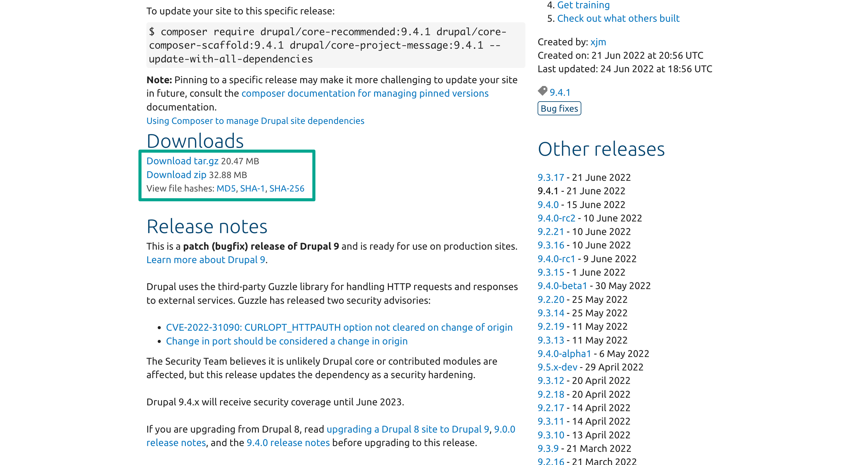This screenshot has width=868, height=465.
Task: Click the Bug fixes label
Action: 559,108
